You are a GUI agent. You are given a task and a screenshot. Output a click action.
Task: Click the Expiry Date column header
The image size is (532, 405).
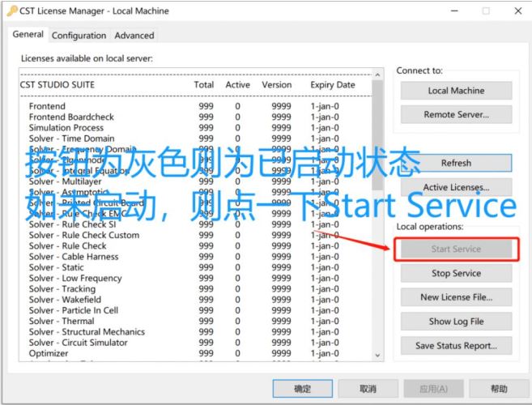pyautogui.click(x=333, y=85)
